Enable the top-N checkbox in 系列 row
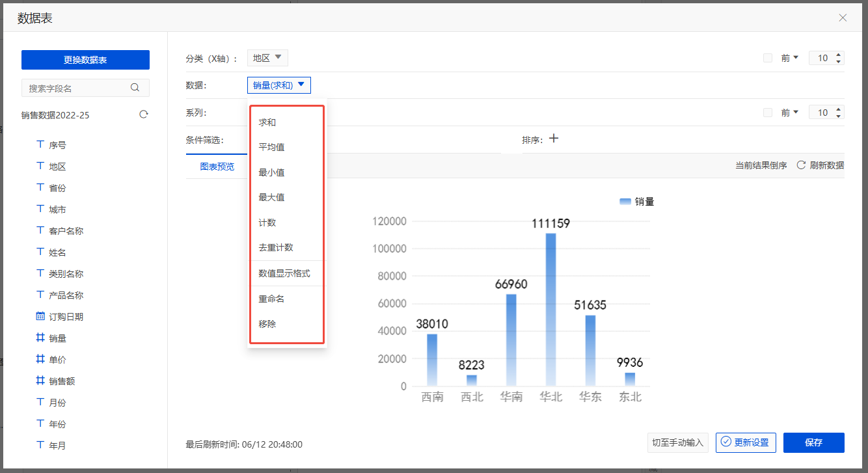 768,113
